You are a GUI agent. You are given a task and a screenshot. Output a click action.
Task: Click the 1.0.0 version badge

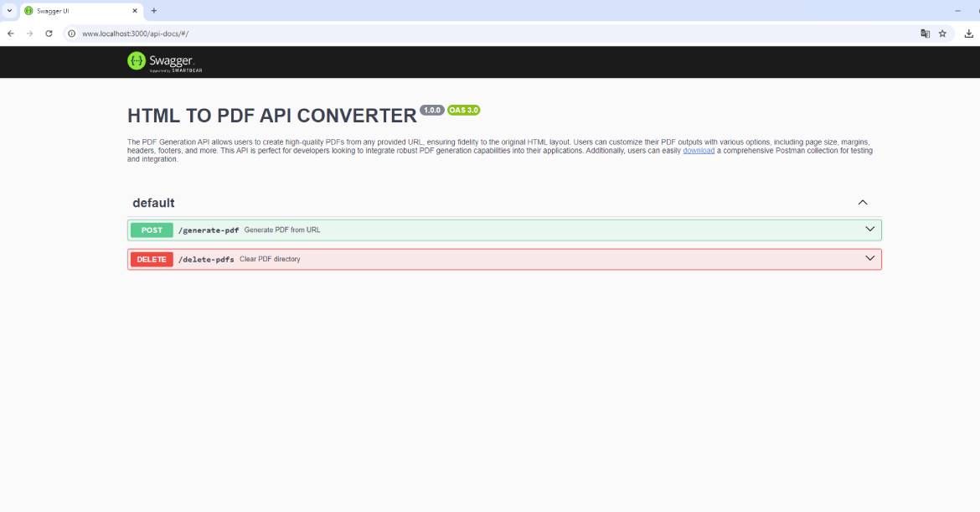[x=432, y=110]
